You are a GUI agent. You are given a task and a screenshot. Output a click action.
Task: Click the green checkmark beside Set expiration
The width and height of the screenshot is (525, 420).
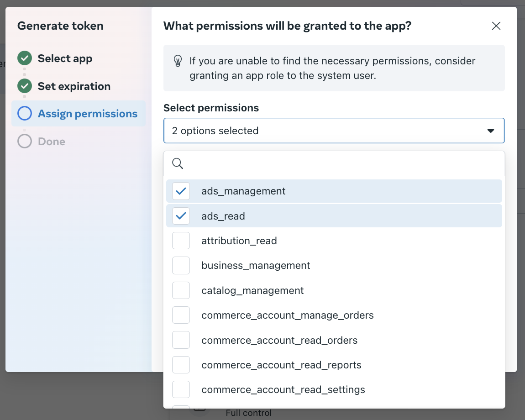click(25, 86)
